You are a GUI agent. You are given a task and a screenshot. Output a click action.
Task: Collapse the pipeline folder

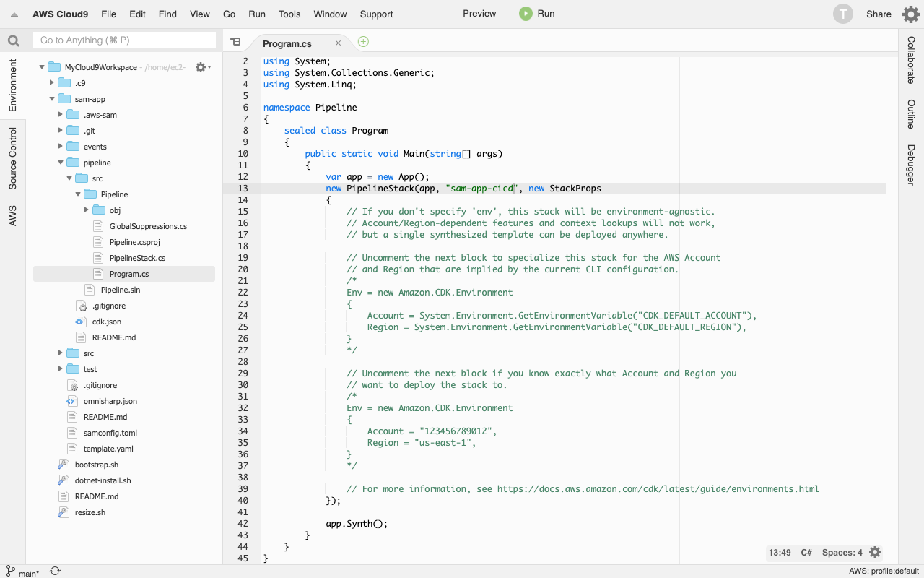click(x=60, y=163)
